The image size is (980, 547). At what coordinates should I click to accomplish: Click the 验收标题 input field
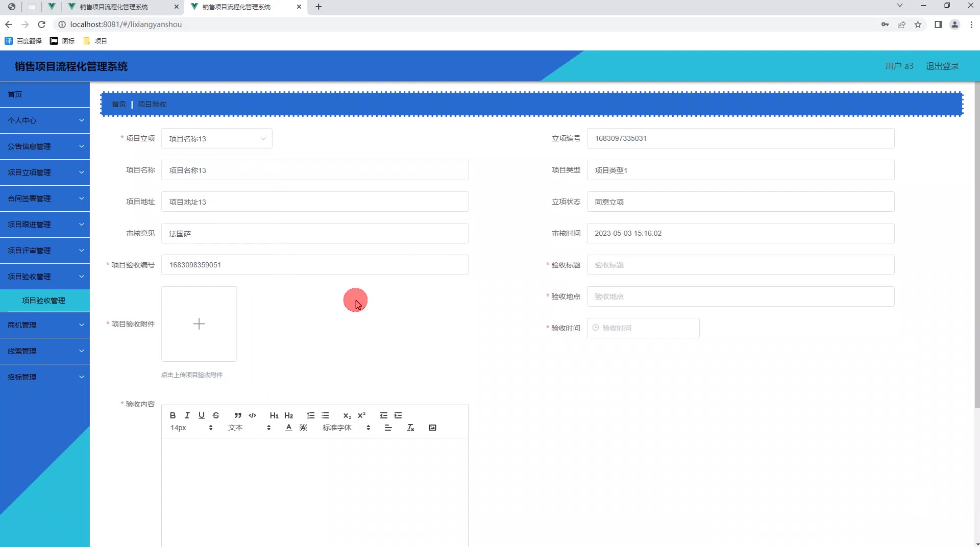[741, 265]
